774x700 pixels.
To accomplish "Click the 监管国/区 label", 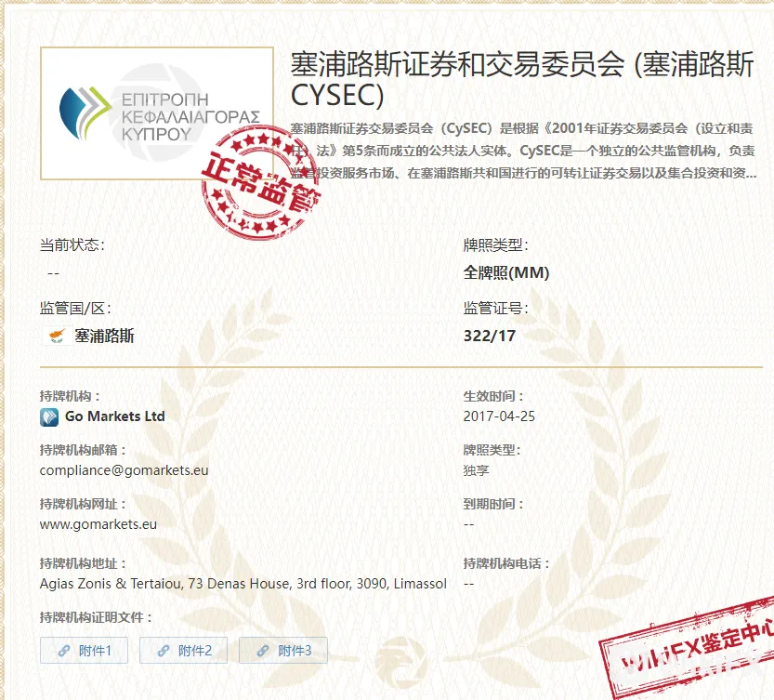I will [x=75, y=309].
